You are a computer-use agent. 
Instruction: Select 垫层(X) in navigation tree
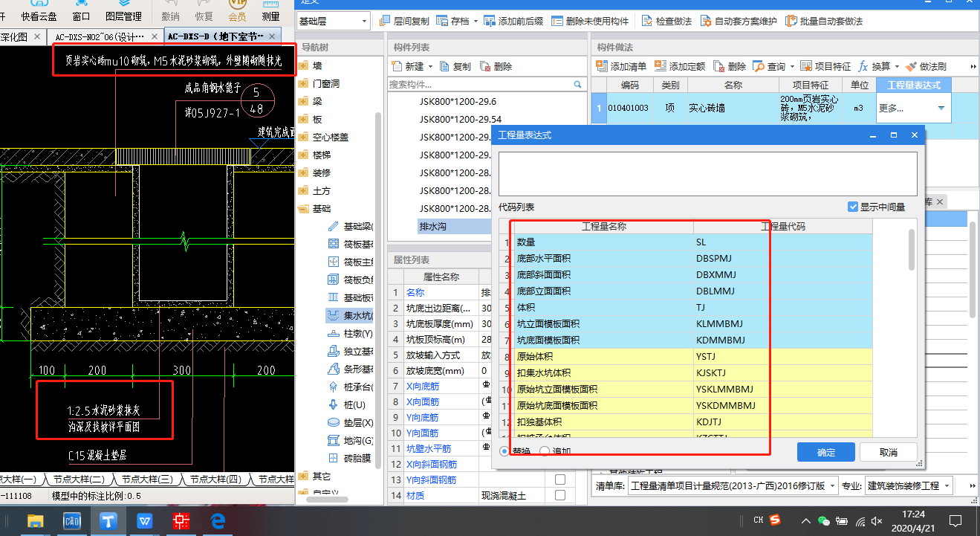tap(350, 422)
